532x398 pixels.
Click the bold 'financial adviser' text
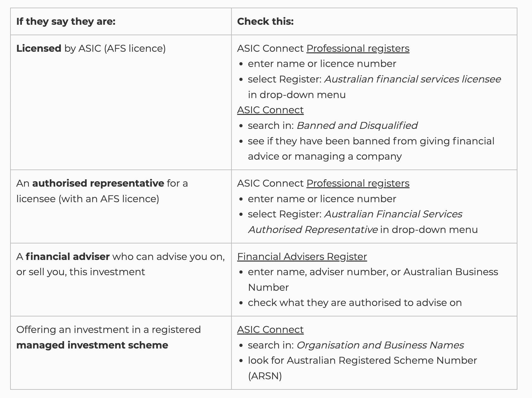click(x=68, y=257)
